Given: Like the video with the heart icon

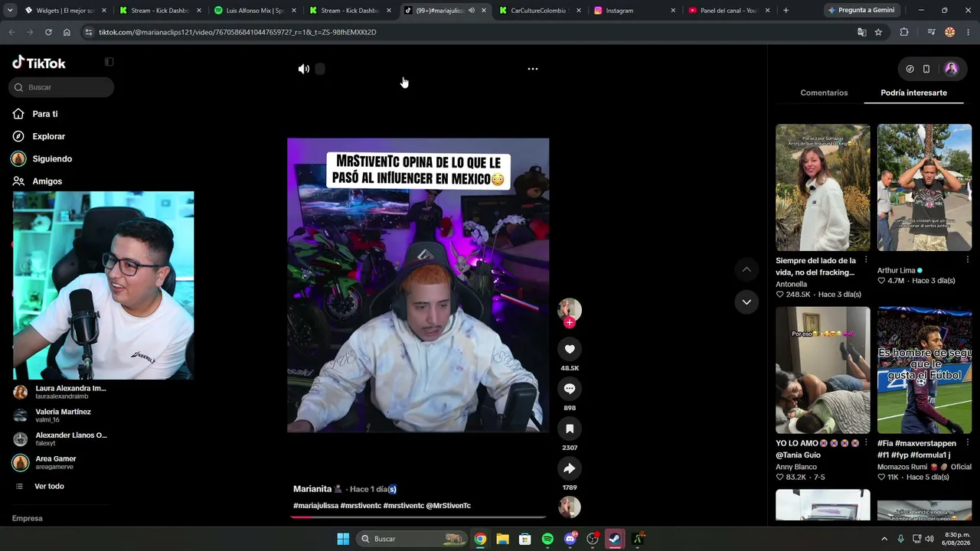Looking at the screenshot, I should (x=570, y=349).
